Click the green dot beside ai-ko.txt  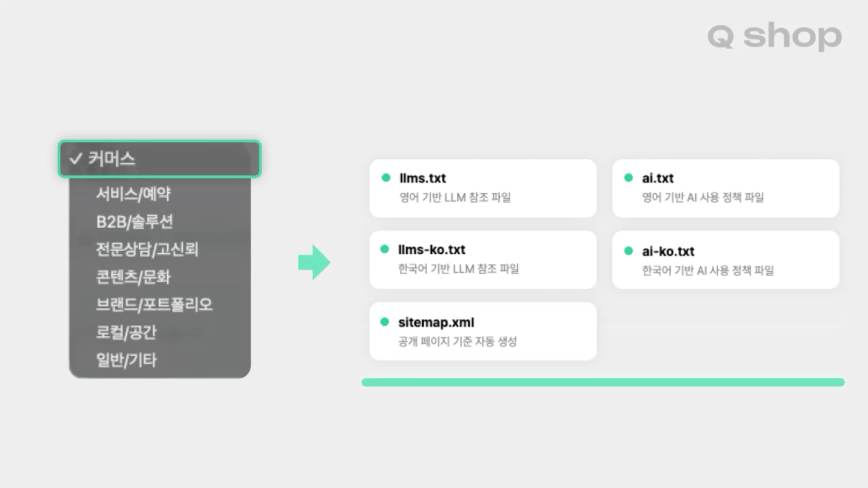[x=629, y=251]
